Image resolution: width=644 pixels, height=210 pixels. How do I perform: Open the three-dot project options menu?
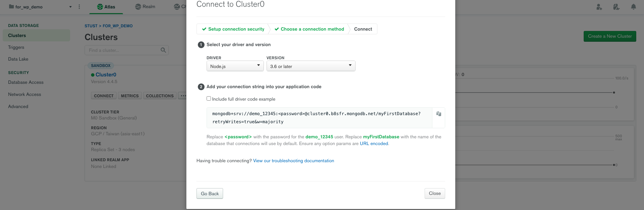pyautogui.click(x=79, y=7)
